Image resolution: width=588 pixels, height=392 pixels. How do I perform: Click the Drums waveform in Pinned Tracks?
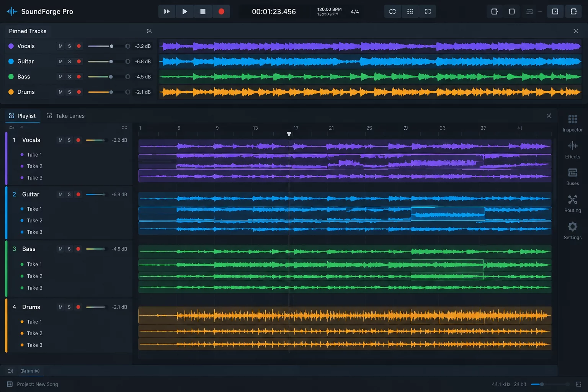point(370,92)
